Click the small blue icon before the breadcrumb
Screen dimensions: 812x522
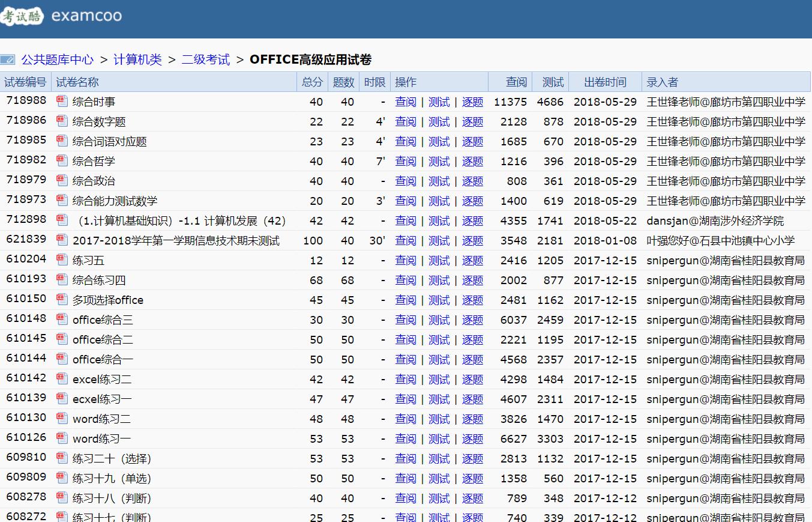coord(8,59)
